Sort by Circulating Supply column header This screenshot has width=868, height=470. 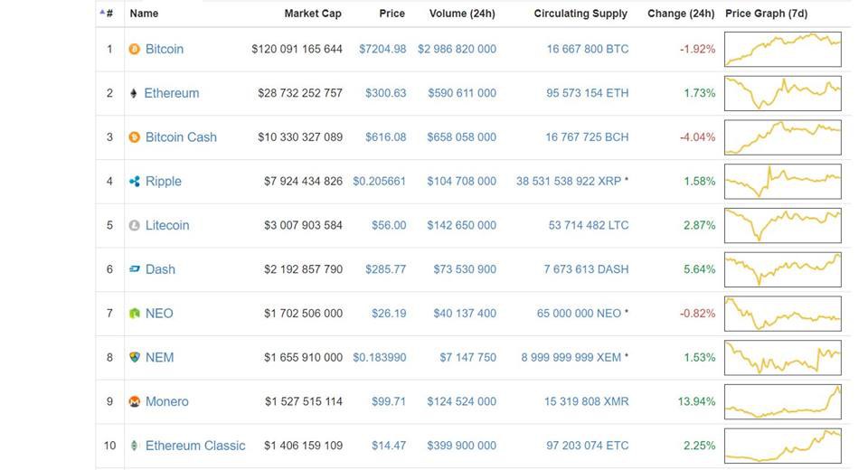point(580,14)
